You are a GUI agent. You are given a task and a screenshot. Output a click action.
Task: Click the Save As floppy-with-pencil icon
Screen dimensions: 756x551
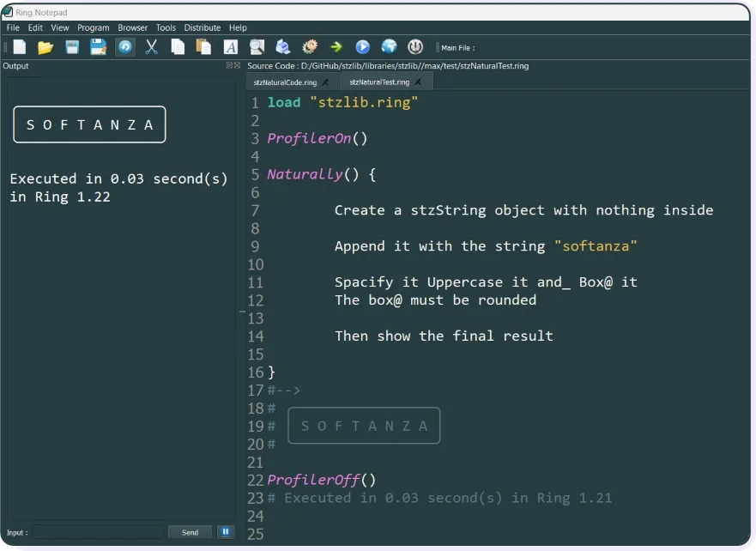pos(99,47)
